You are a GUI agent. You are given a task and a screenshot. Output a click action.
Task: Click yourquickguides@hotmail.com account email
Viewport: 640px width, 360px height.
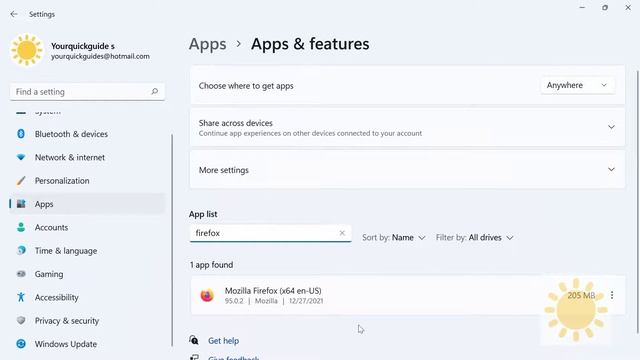(100, 56)
